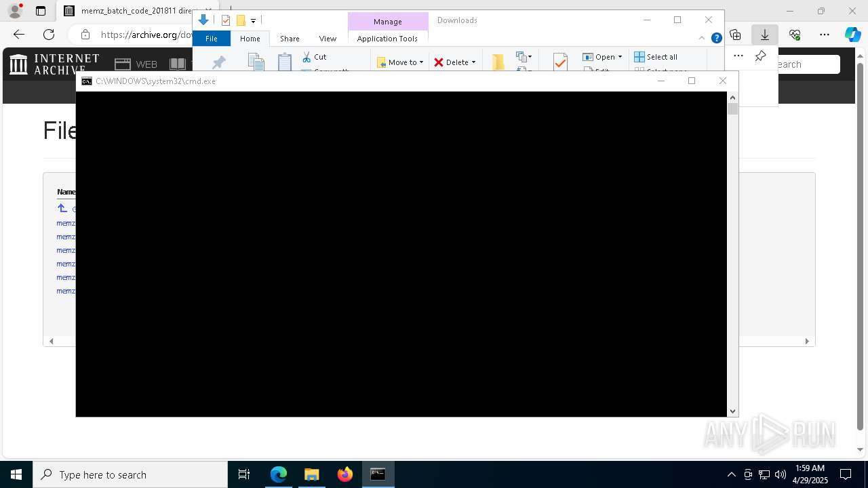Open Task View on taskbar
The width and height of the screenshot is (868, 488).
click(x=244, y=474)
